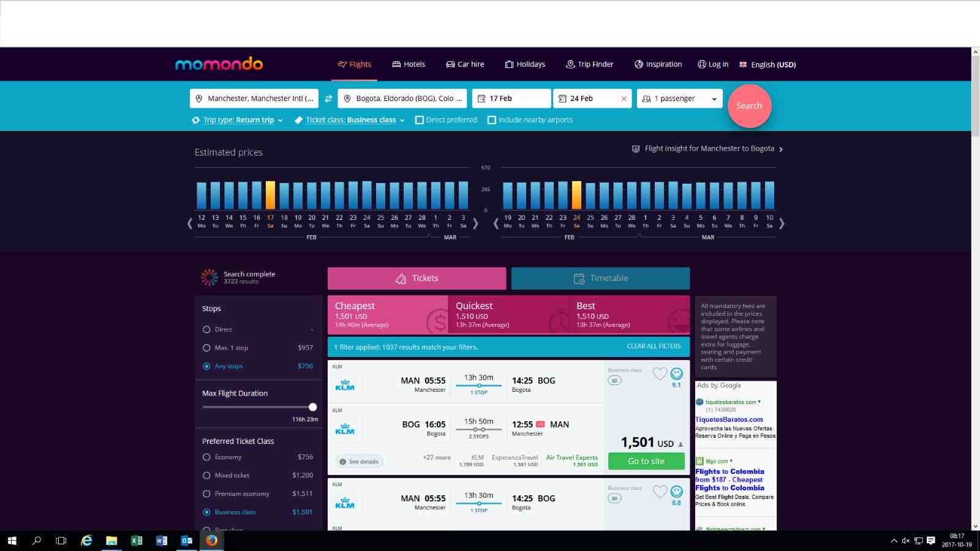Select the Direct stops option
This screenshot has height=551, width=980.
(206, 329)
